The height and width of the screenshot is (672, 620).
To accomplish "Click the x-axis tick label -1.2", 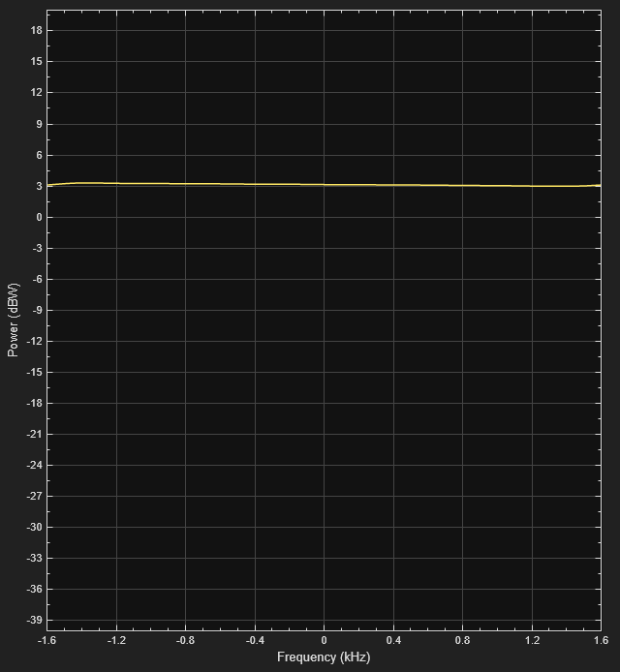I will pos(116,640).
